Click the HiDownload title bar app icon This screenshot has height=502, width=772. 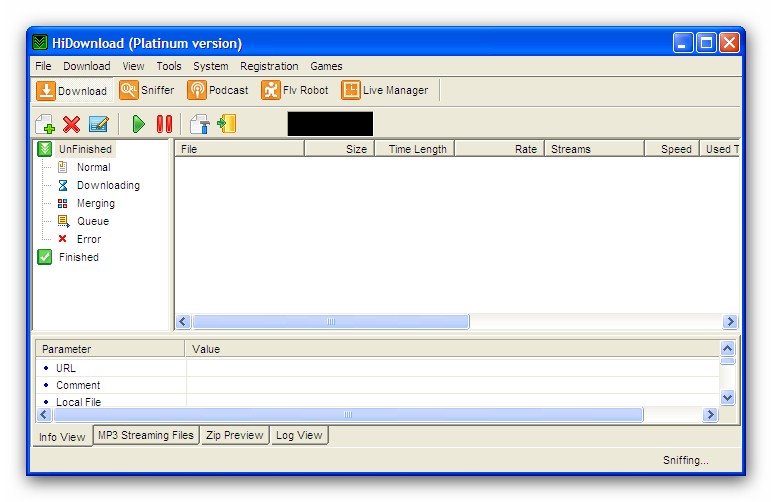tap(40, 43)
